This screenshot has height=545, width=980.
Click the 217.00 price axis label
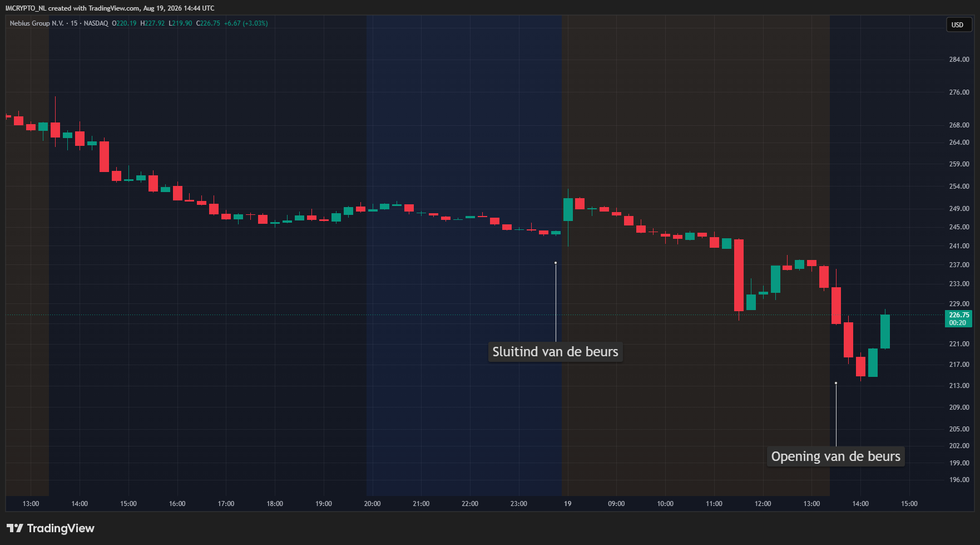click(x=959, y=365)
